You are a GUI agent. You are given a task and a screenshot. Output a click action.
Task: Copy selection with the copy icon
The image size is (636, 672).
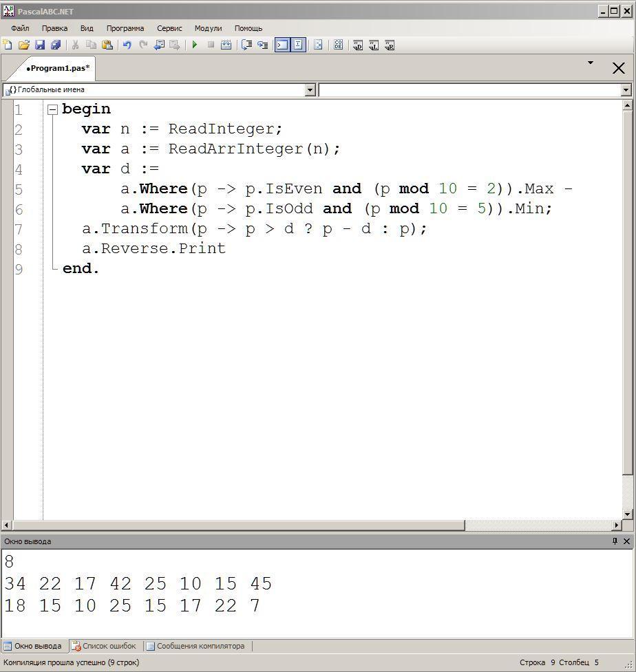[x=91, y=45]
